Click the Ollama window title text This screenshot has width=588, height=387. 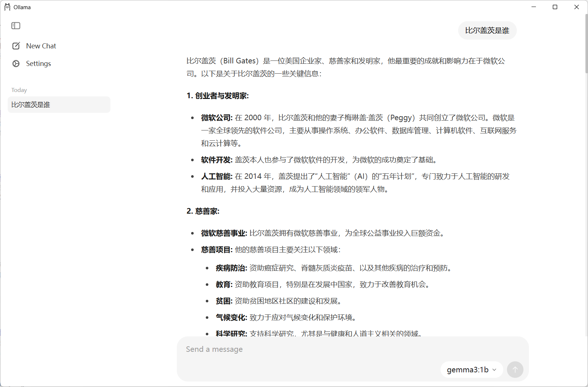[x=22, y=7]
